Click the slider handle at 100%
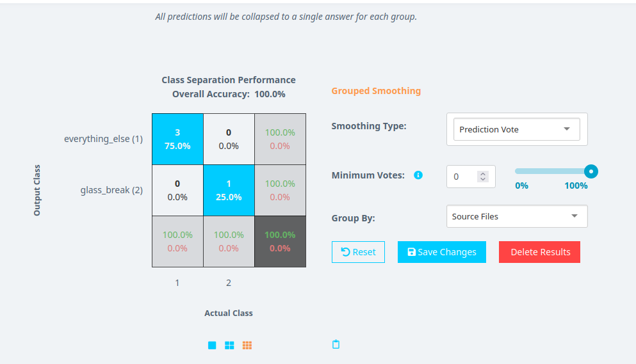636x364 pixels. [x=591, y=171]
